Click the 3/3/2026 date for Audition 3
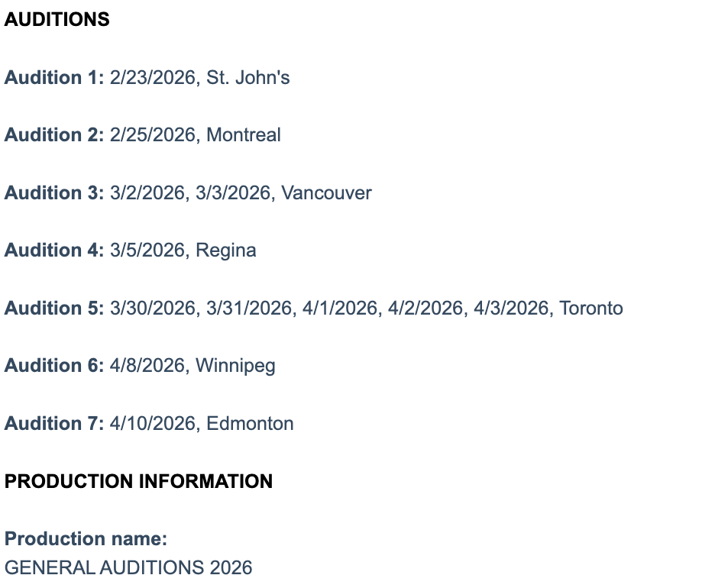This screenshot has width=715, height=588. [232, 193]
